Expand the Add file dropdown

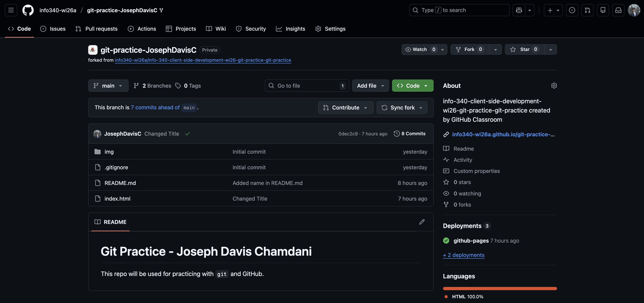(x=370, y=85)
